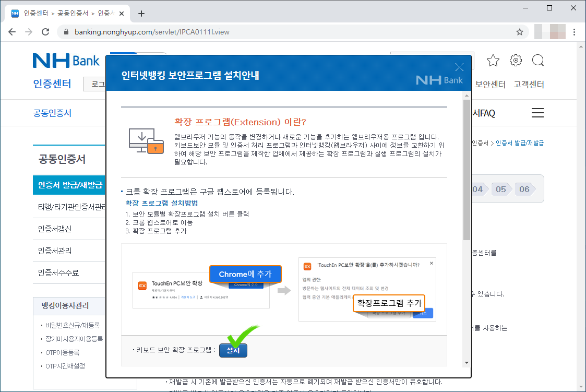Click dialog scrollbar up arrow
The width and height of the screenshot is (586, 392).
(x=467, y=96)
